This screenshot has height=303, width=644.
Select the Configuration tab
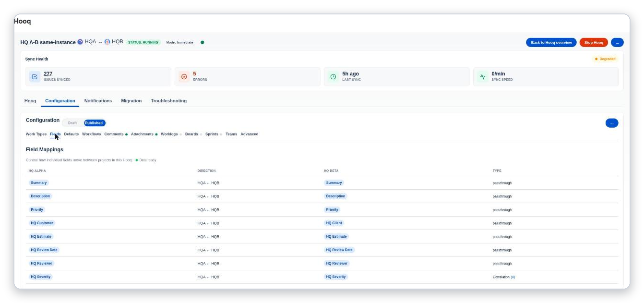[60, 101]
